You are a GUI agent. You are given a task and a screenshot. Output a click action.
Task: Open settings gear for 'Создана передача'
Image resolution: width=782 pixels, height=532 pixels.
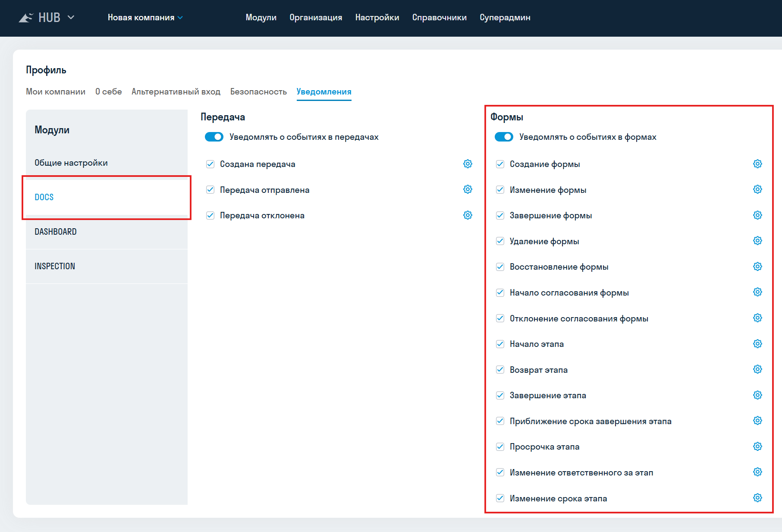click(x=468, y=164)
